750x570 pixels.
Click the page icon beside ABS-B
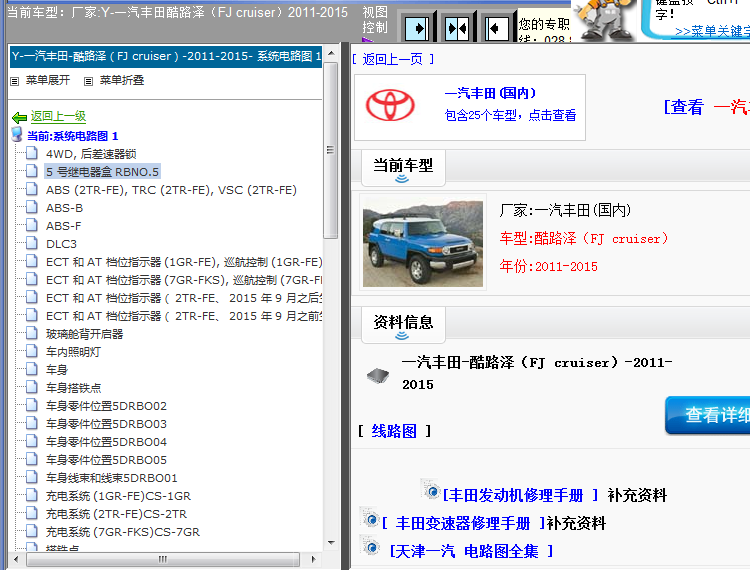click(32, 207)
